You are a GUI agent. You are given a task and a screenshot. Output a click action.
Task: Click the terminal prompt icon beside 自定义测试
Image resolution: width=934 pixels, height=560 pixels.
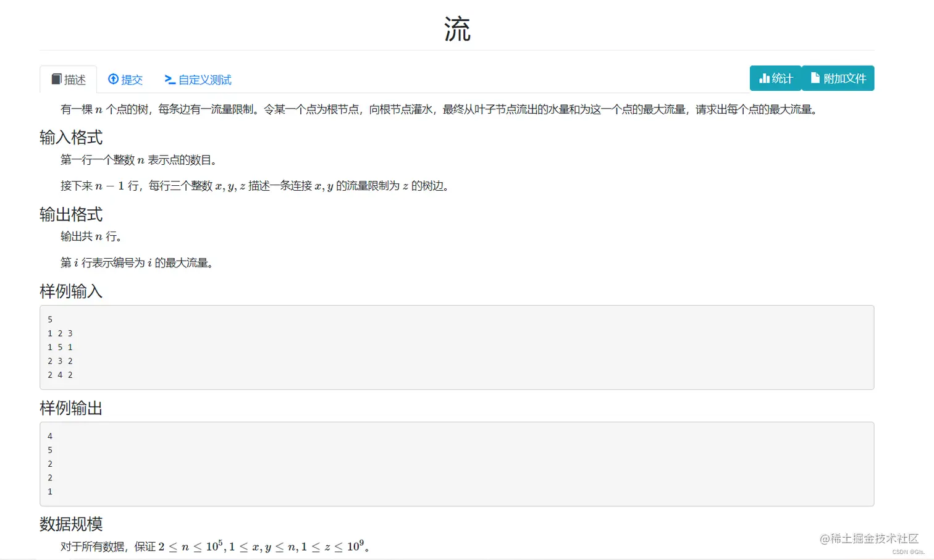coord(170,79)
